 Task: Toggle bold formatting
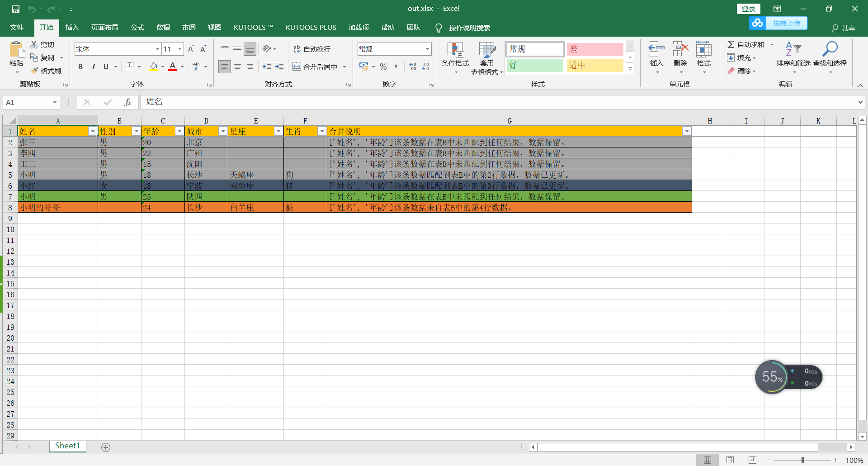(x=80, y=67)
